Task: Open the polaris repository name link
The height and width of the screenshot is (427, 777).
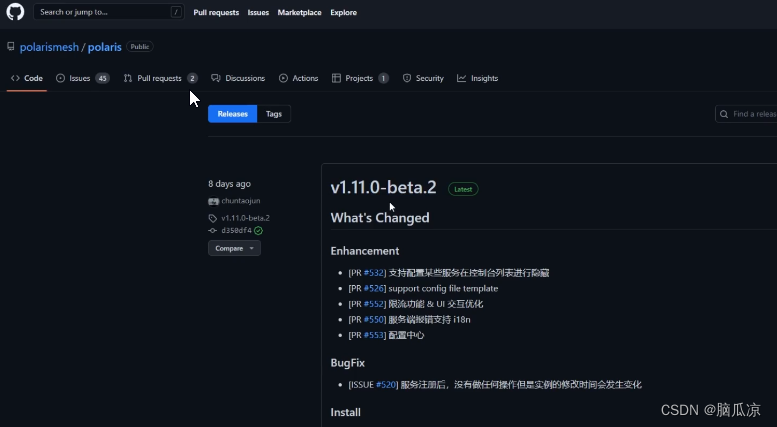Action: [x=105, y=47]
